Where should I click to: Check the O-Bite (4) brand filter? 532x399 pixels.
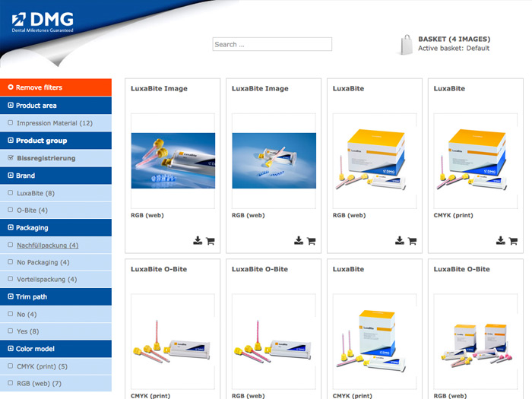(x=11, y=210)
